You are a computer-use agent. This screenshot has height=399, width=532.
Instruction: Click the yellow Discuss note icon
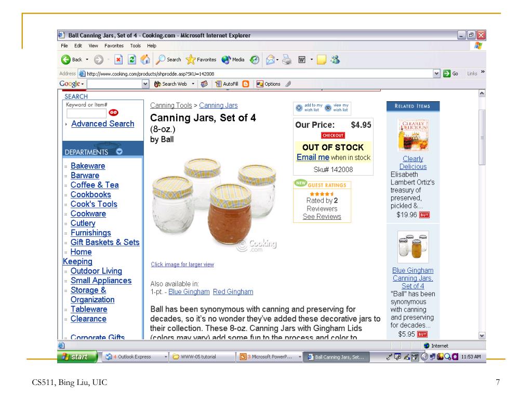click(x=321, y=60)
